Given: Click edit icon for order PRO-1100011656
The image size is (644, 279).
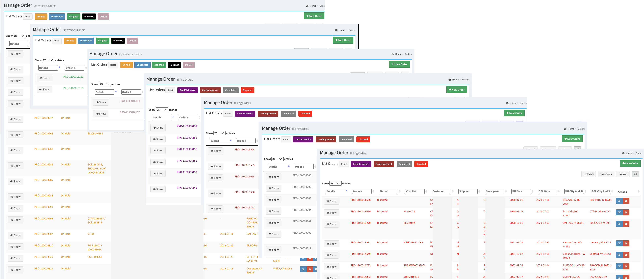Looking at the screenshot, I should pyautogui.click(x=619, y=201).
